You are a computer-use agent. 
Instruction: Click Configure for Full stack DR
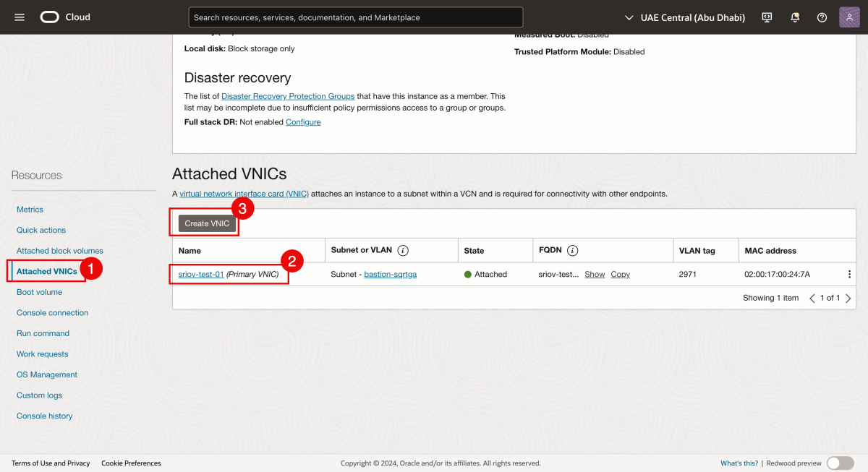pyautogui.click(x=303, y=121)
